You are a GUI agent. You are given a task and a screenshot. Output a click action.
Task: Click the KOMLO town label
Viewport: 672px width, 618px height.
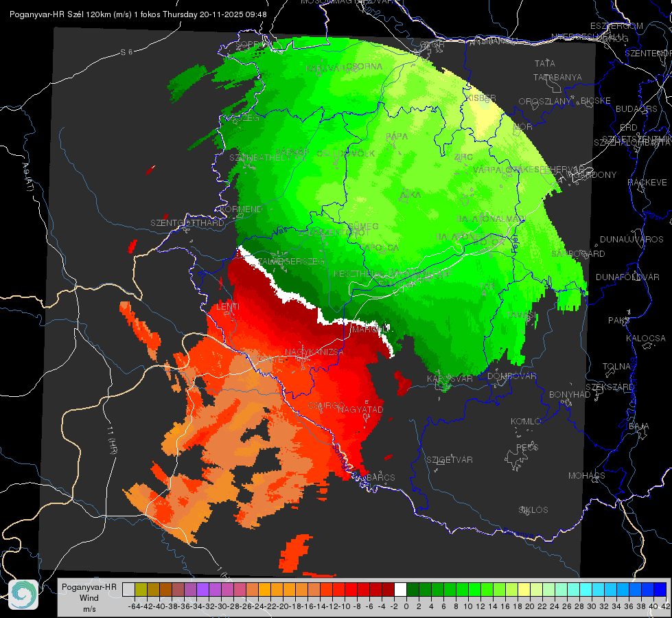(x=526, y=422)
